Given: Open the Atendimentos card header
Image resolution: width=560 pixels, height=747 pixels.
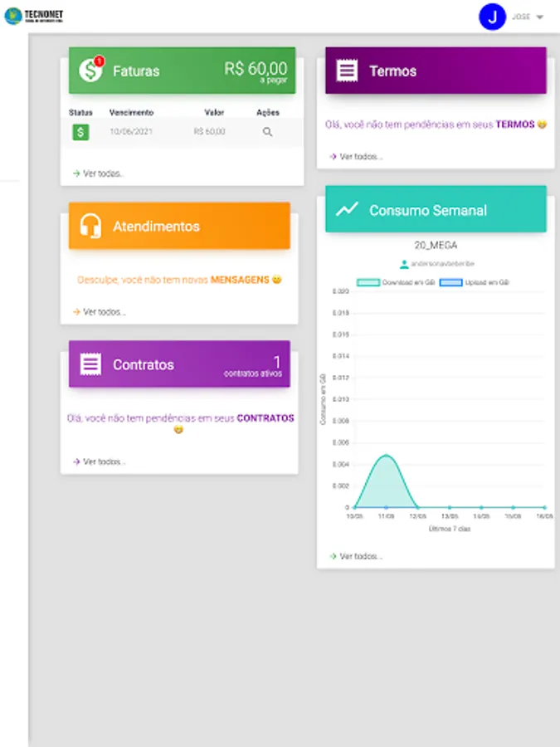Looking at the screenshot, I should (x=179, y=225).
